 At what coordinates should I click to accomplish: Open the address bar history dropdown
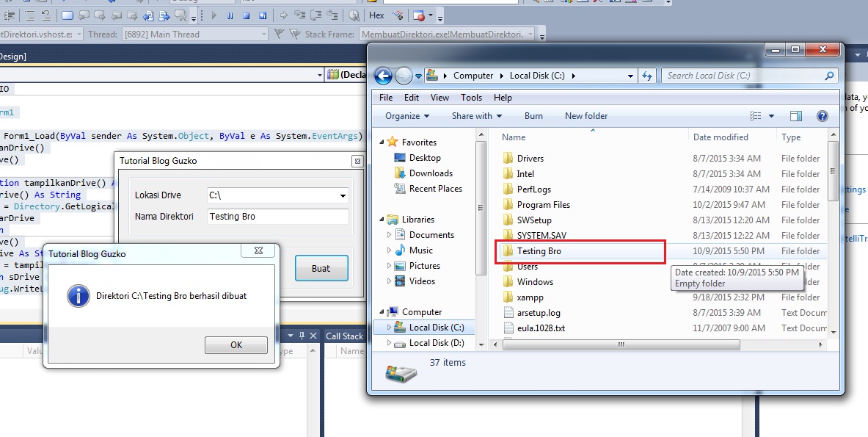630,76
